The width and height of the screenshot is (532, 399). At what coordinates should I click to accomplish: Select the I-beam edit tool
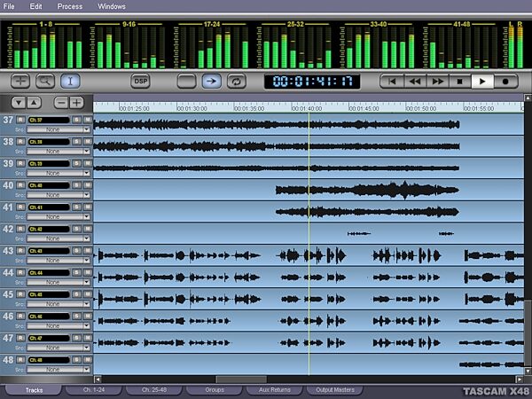click(x=70, y=82)
